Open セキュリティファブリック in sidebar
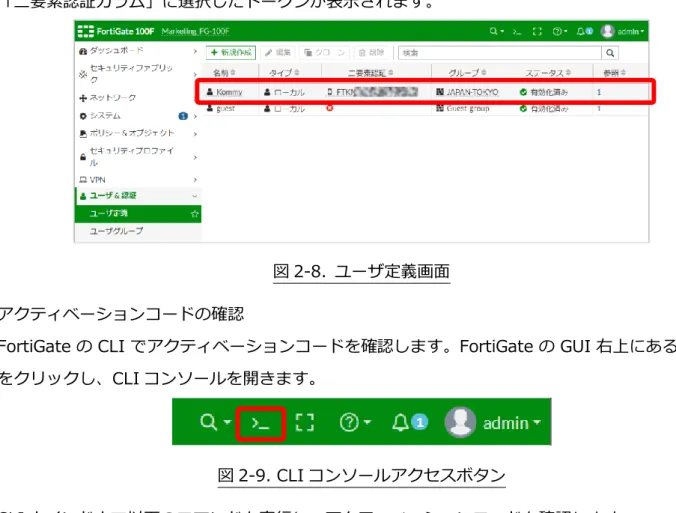676x513 pixels. point(131,74)
